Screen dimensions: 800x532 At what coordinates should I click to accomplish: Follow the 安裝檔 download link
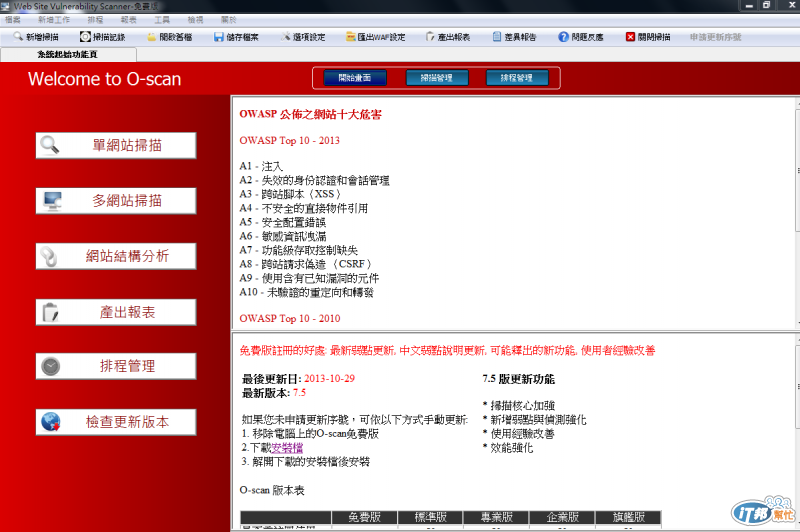287,448
